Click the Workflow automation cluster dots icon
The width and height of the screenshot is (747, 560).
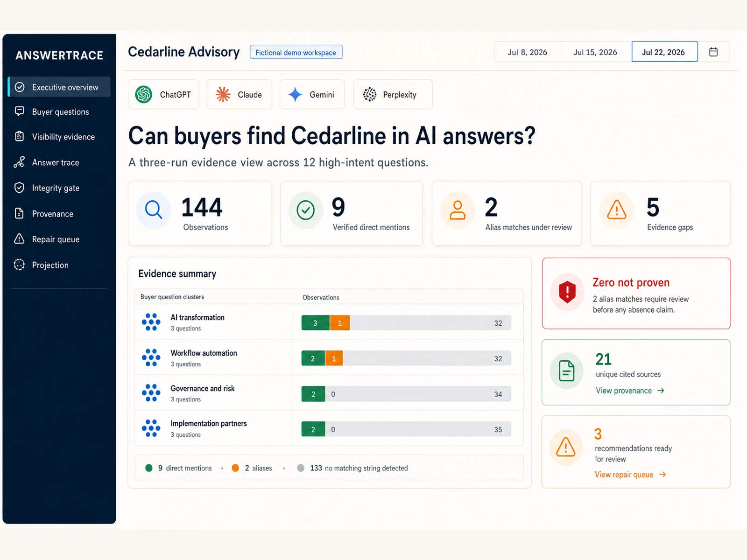(151, 357)
